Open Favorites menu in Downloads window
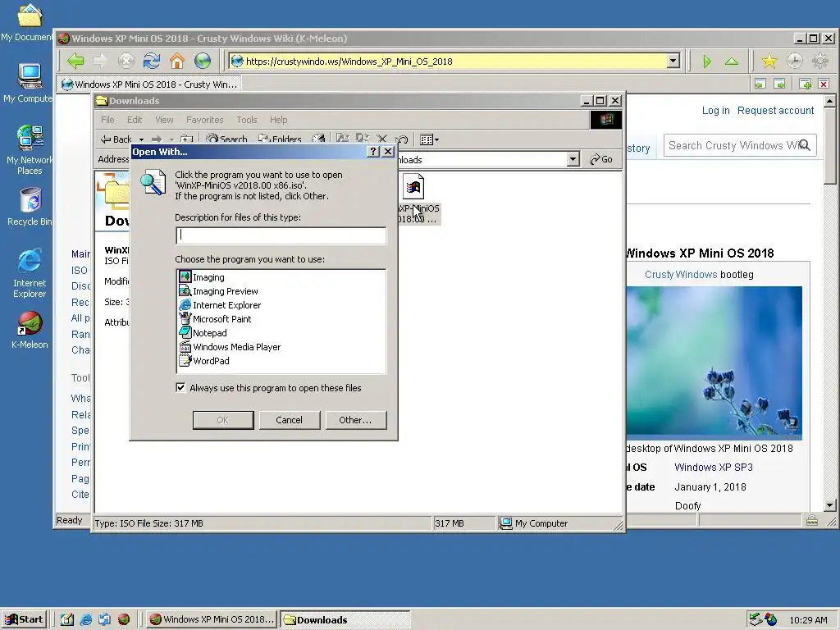The image size is (840, 630). click(x=204, y=120)
